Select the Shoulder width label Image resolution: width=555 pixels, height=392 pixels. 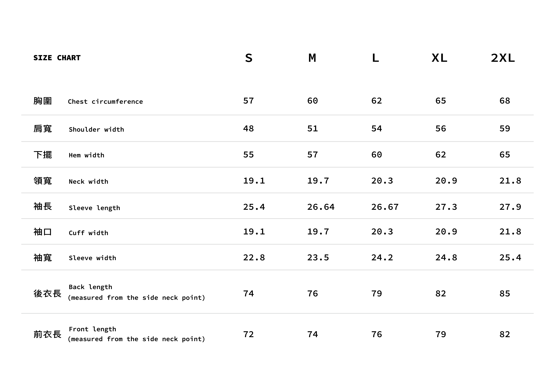pos(96,129)
